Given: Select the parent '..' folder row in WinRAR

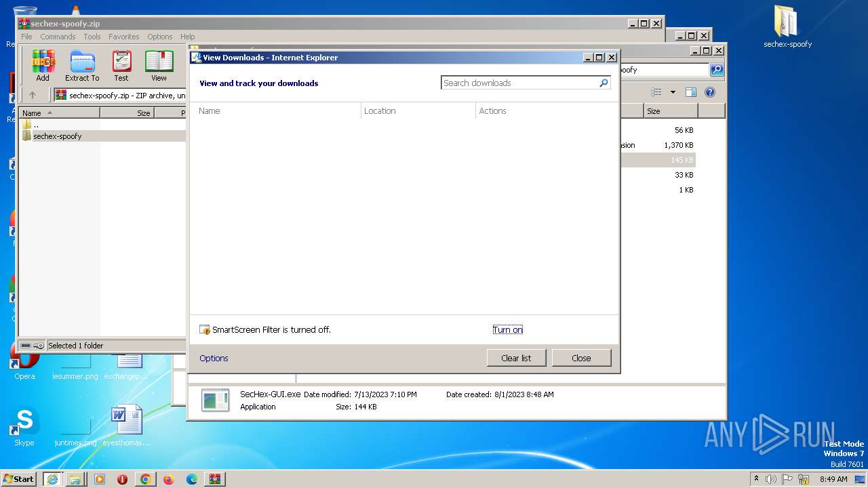Looking at the screenshot, I should (36, 125).
